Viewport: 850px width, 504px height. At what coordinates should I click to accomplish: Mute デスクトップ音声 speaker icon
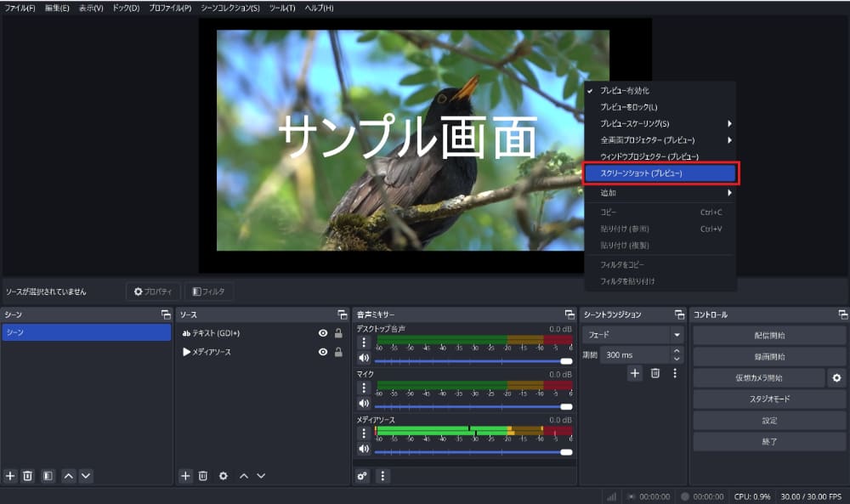364,358
